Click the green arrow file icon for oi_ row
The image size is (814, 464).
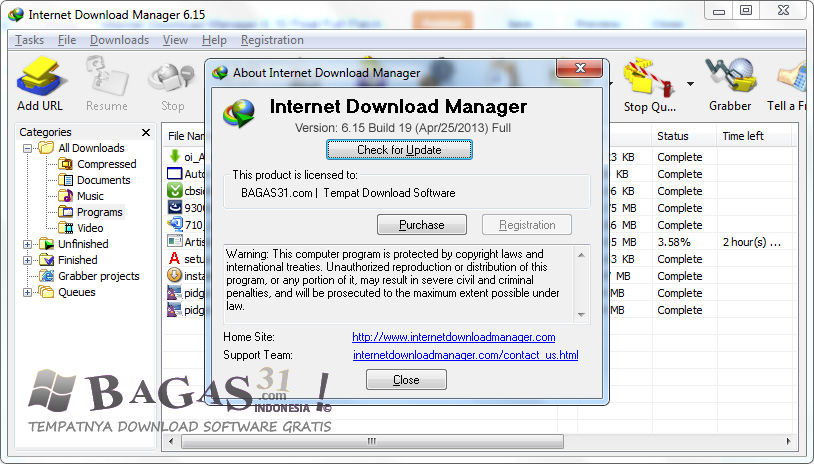[x=174, y=156]
